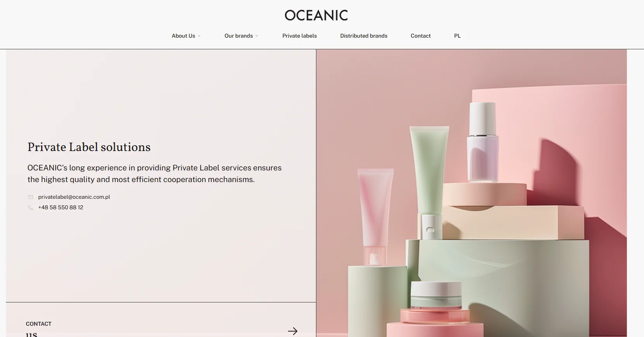Click the OCEANIC logo
This screenshot has height=337, width=644.
click(316, 16)
